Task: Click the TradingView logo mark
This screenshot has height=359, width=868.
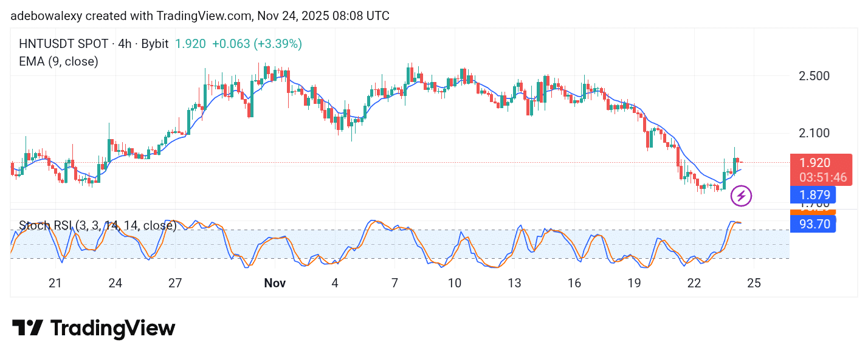Action: 27,327
